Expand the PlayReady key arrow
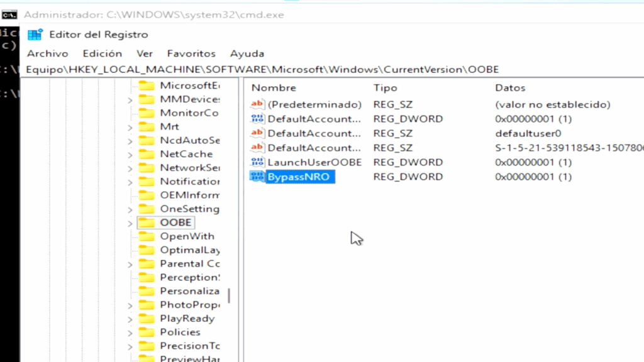 click(130, 319)
